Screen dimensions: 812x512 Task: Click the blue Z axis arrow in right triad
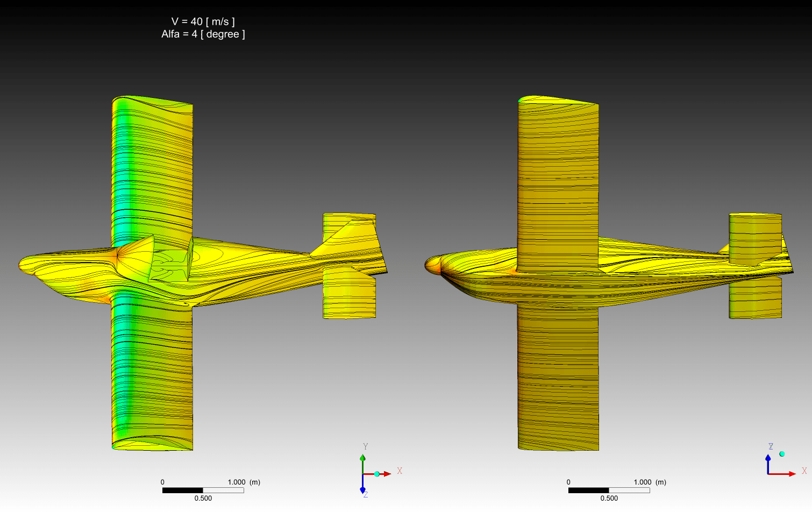coord(768,459)
